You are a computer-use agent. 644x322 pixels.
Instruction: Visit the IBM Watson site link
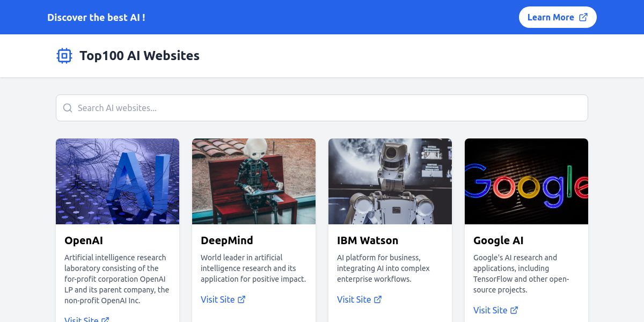click(360, 299)
